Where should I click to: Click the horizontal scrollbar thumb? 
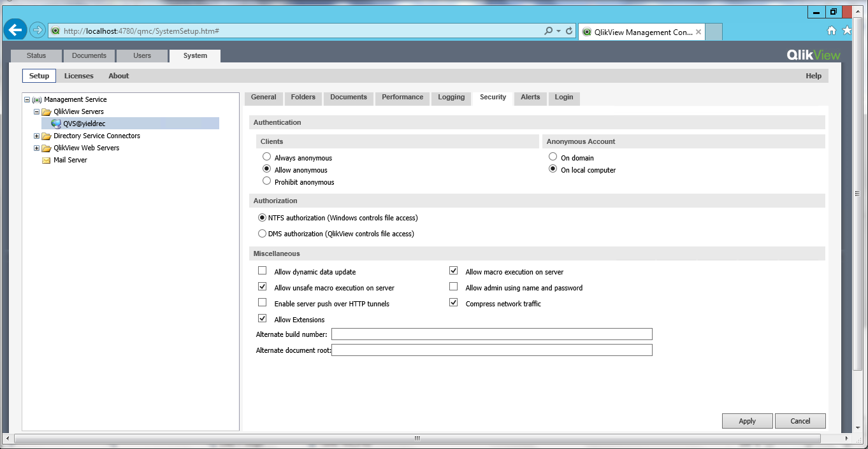coord(417,438)
